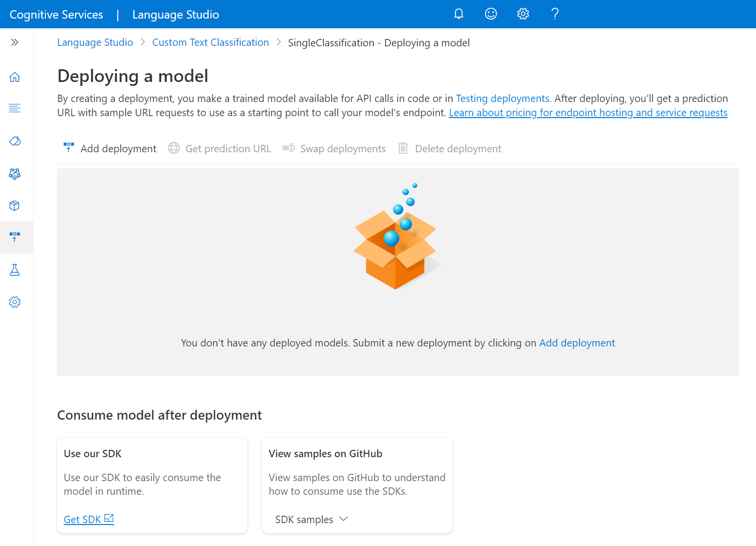Open the help question mark
The image size is (756, 546).
pyautogui.click(x=555, y=14)
